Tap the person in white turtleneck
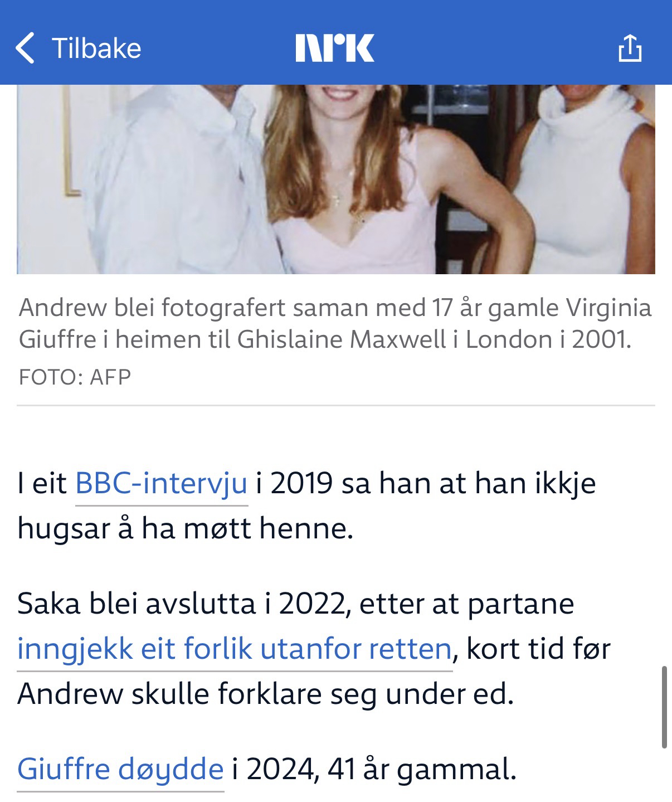672x802 pixels. click(x=580, y=179)
